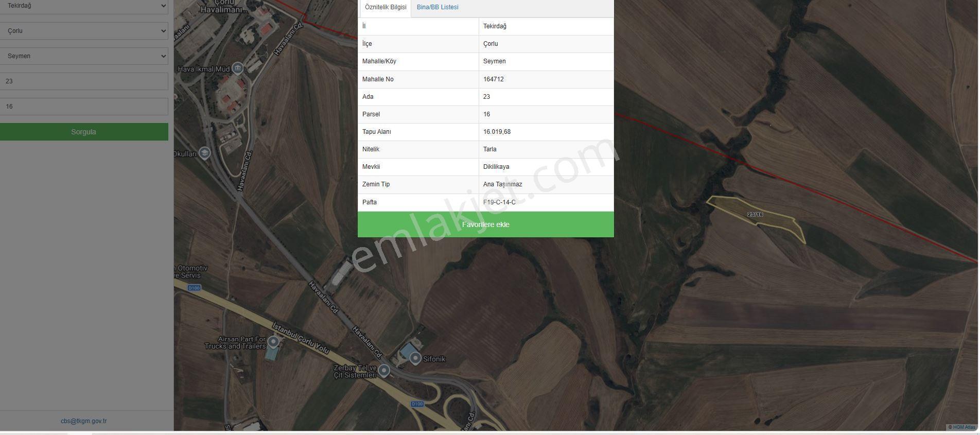Select the highlighted parcel 23/16 on map

point(755,216)
